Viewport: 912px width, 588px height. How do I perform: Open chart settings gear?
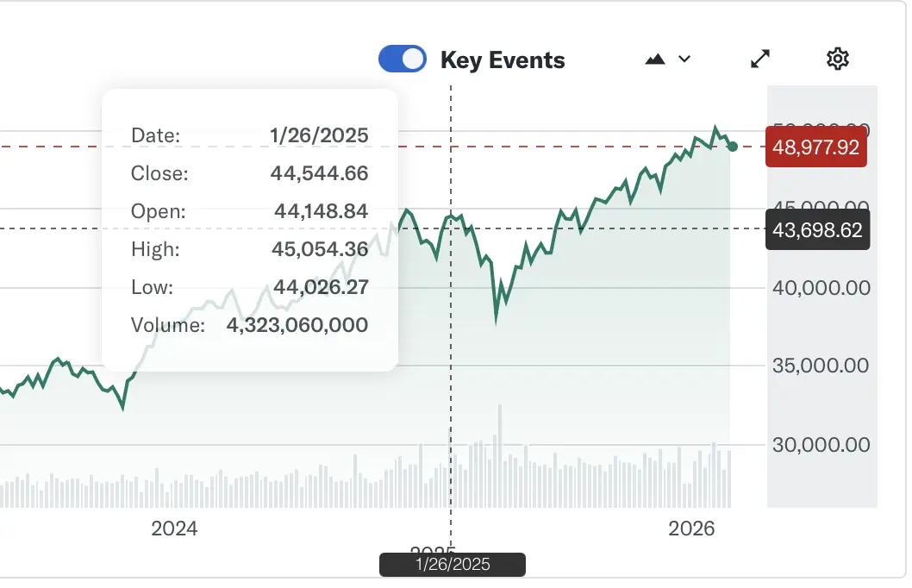coord(837,59)
